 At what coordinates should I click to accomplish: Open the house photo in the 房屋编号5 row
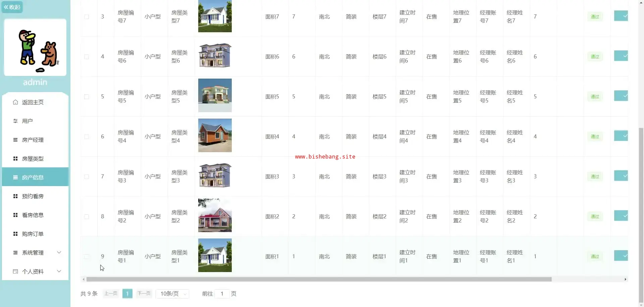[x=215, y=95]
